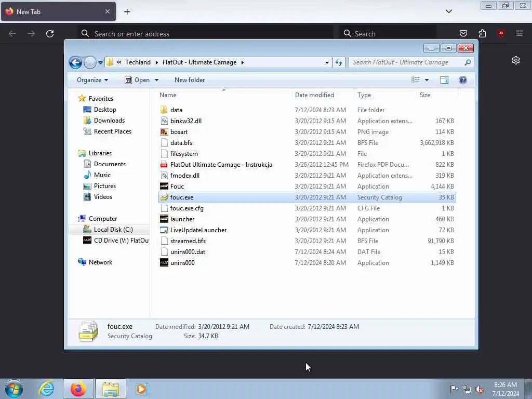The image size is (532, 399).
Task: Open Desktop in navigation pane
Action: [x=105, y=110]
